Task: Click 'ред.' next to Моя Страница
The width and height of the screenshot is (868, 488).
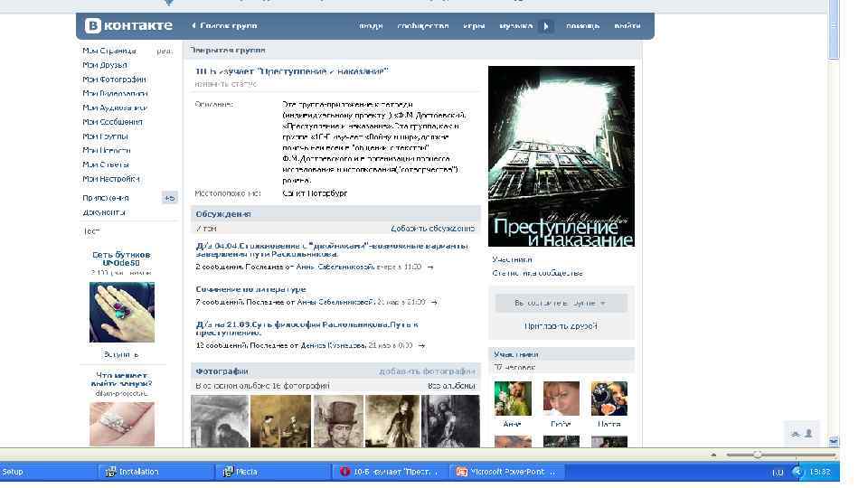Action: coord(165,51)
